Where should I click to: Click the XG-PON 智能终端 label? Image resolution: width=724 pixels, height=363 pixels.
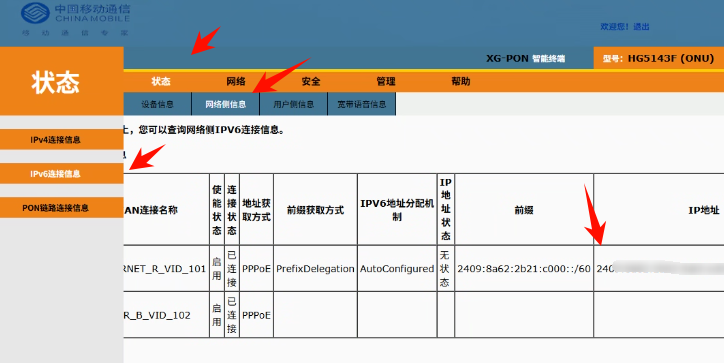coord(525,59)
